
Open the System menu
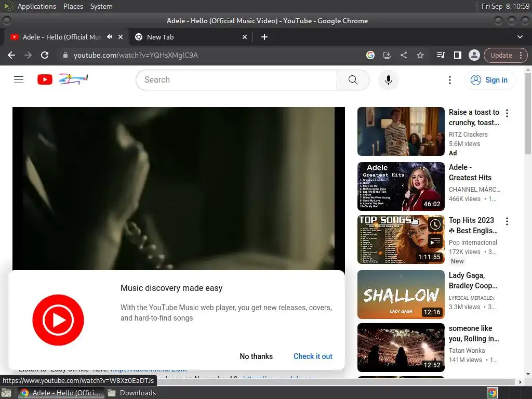101,6
